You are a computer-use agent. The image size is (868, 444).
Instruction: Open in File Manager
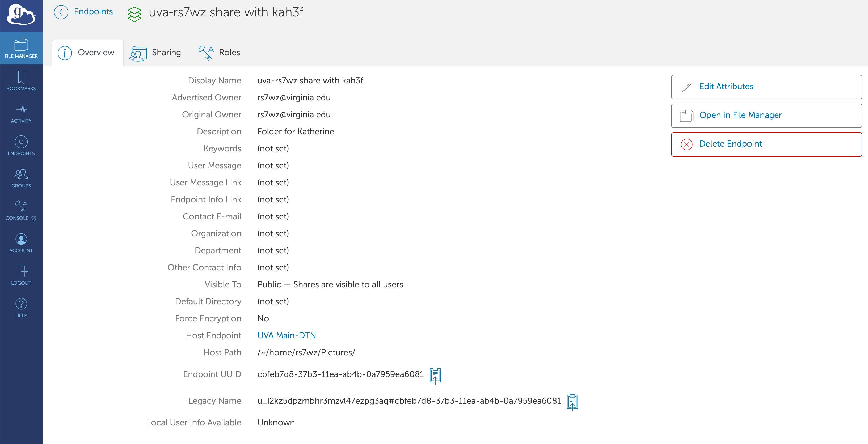[x=765, y=115]
